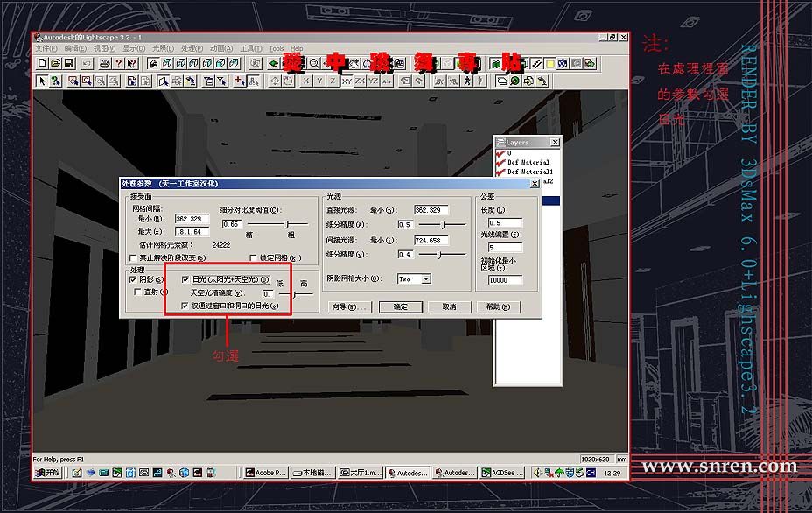Toggle visibility checkmark of layer 0
The image size is (812, 513).
pyautogui.click(x=500, y=153)
